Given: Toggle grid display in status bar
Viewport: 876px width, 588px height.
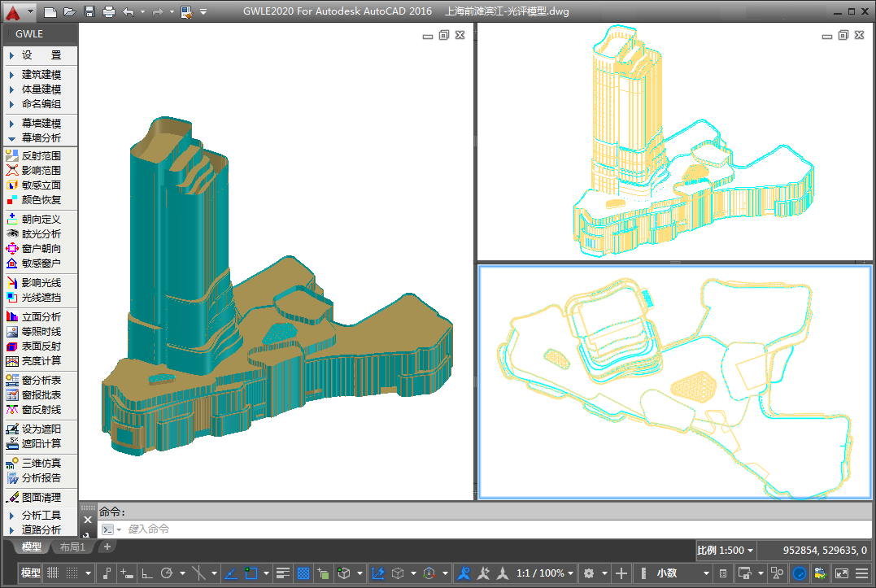Looking at the screenshot, I should point(53,573).
